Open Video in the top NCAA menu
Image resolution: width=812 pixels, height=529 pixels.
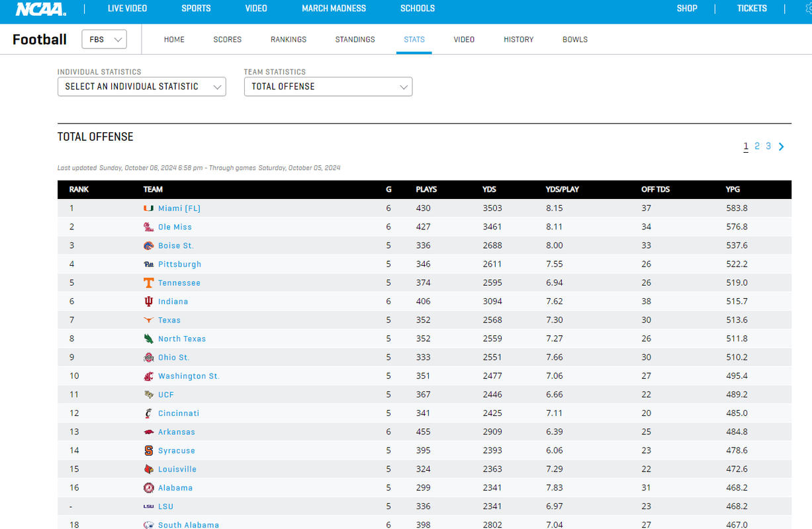tap(256, 9)
